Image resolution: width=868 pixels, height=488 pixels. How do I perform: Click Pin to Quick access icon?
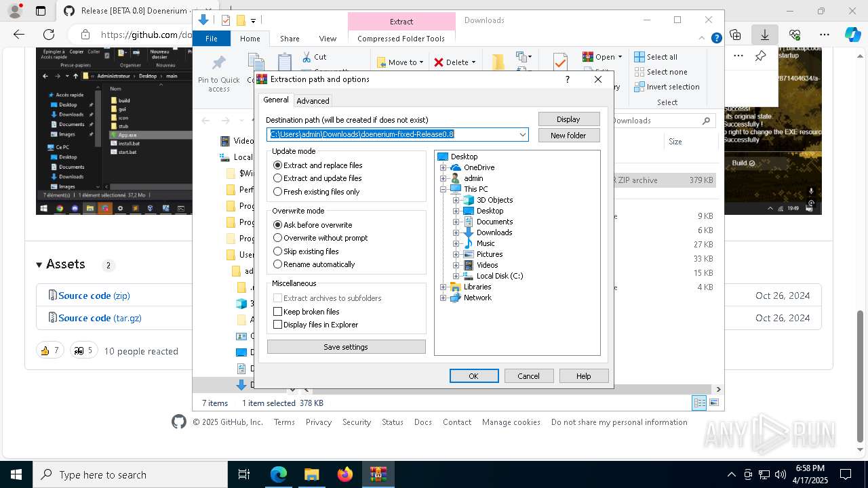coord(219,73)
